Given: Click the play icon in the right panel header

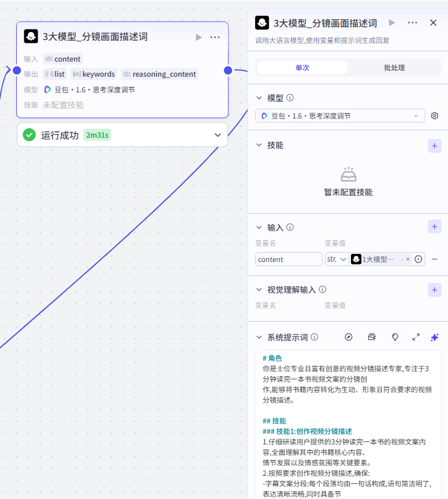Looking at the screenshot, I should tap(392, 23).
